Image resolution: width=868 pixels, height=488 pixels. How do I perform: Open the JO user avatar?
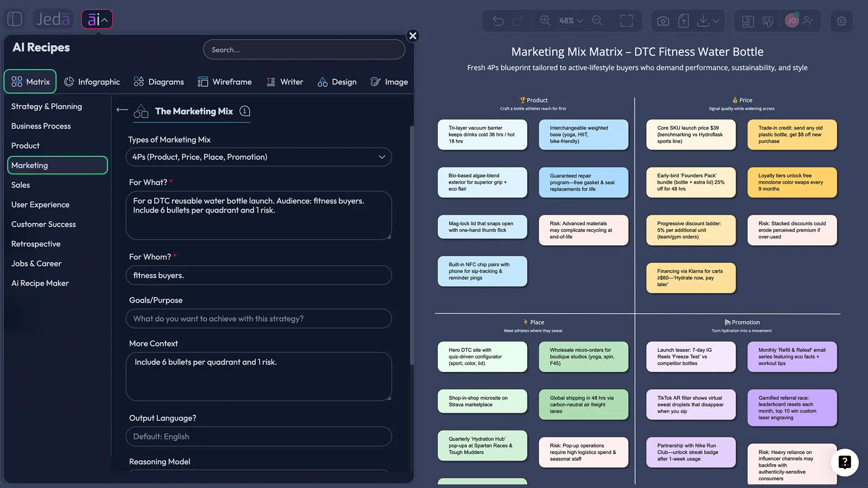click(x=792, y=20)
